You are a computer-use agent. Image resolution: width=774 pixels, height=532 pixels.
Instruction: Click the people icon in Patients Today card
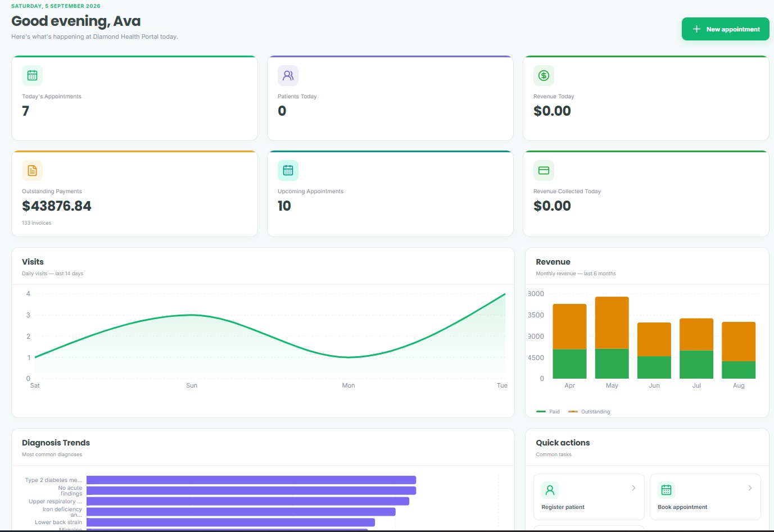288,75
